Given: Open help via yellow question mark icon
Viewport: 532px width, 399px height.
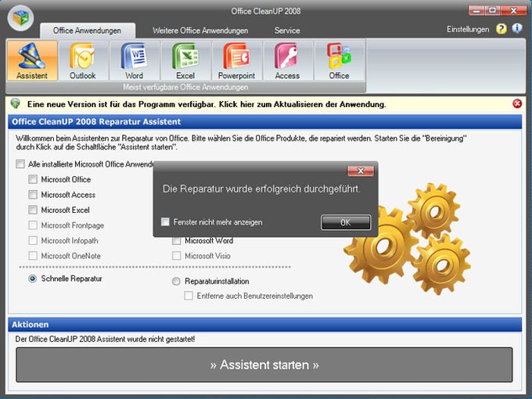Looking at the screenshot, I should 501,29.
